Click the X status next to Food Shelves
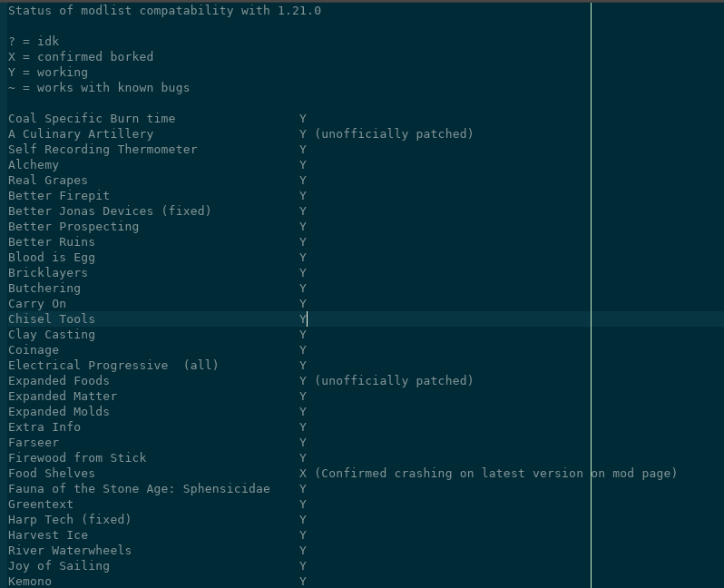 coord(302,474)
